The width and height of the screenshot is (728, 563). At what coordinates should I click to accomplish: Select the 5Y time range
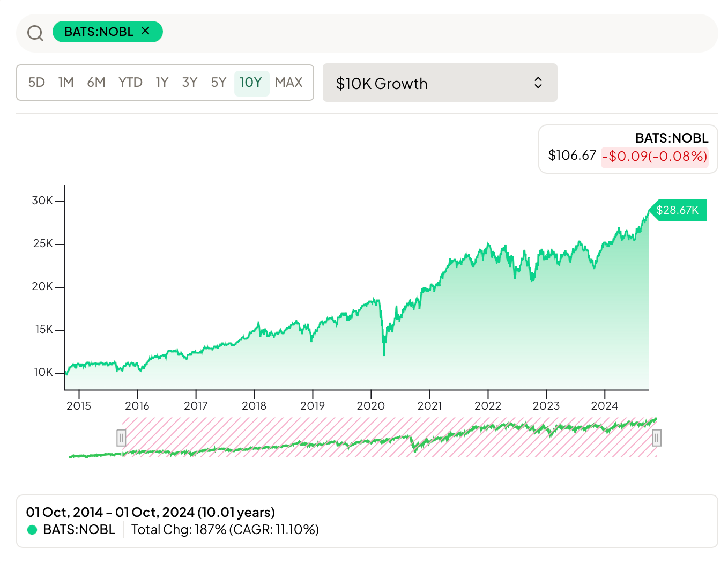[x=218, y=83]
